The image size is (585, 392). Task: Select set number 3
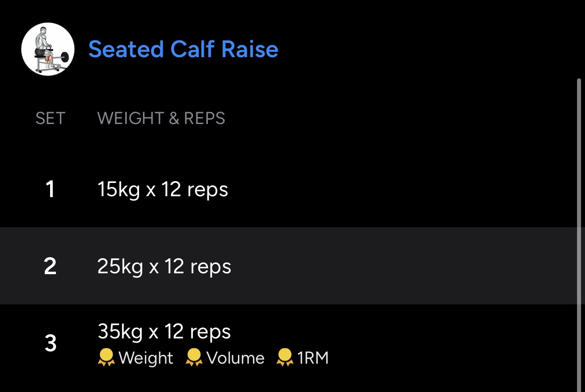click(50, 343)
